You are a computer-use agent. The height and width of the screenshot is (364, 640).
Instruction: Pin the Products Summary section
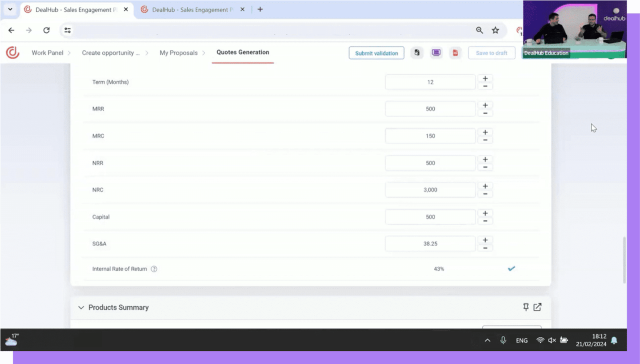(526, 307)
